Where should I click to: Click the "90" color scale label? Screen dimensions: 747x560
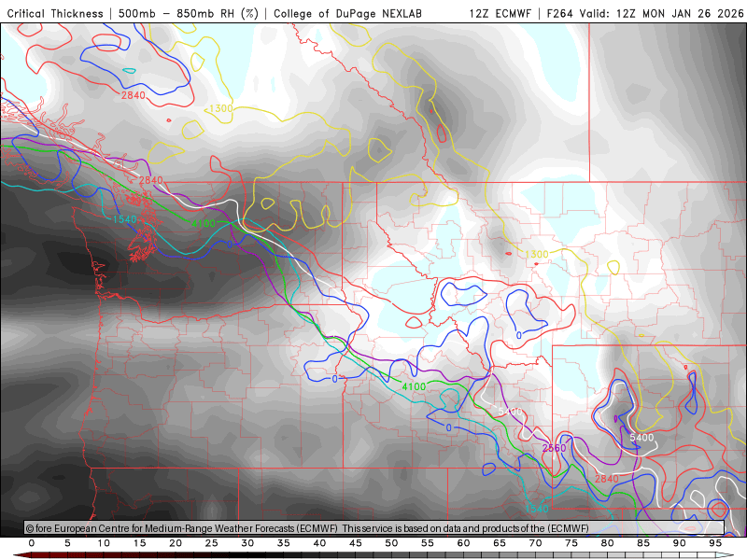tap(680, 543)
